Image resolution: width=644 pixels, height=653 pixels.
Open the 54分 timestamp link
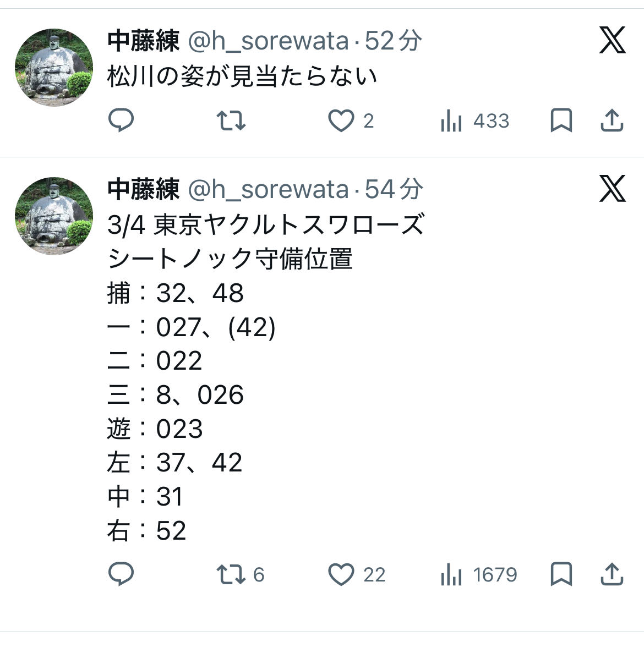393,190
